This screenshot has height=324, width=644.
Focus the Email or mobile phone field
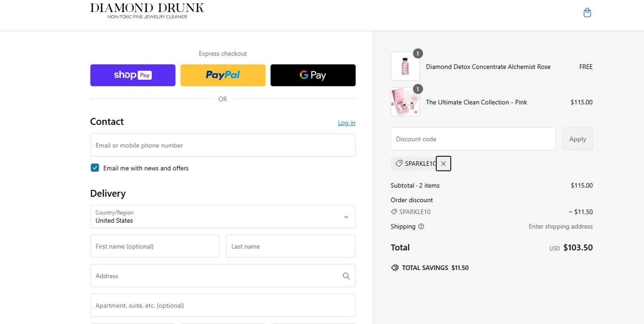click(223, 145)
